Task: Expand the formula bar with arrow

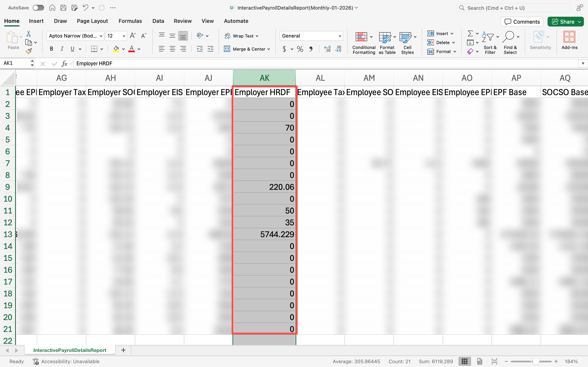Action: pyautogui.click(x=583, y=63)
